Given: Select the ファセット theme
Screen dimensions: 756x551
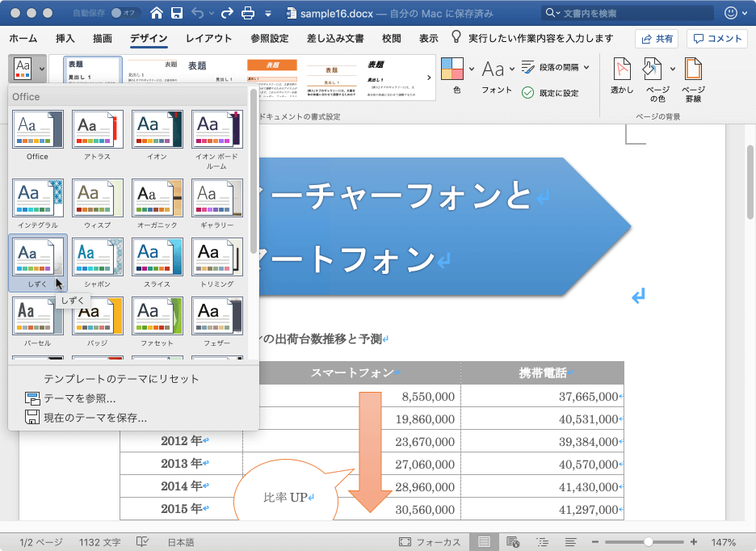Looking at the screenshot, I should 157,316.
